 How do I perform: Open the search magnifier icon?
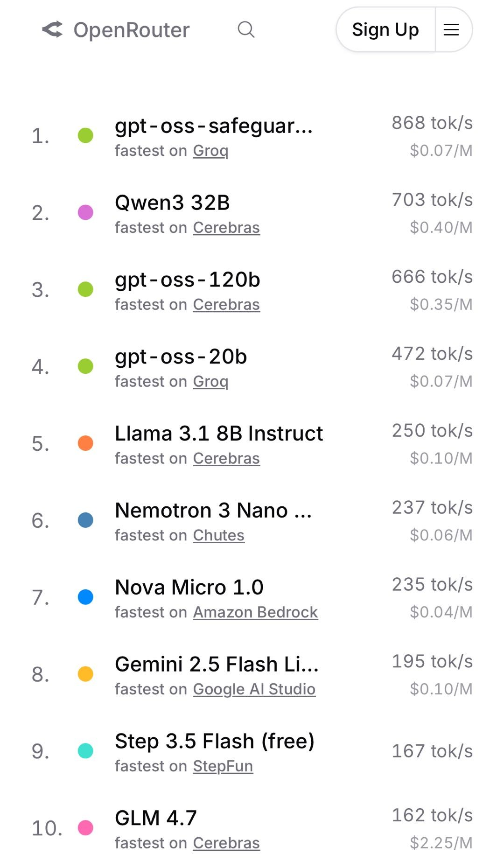pyautogui.click(x=246, y=29)
